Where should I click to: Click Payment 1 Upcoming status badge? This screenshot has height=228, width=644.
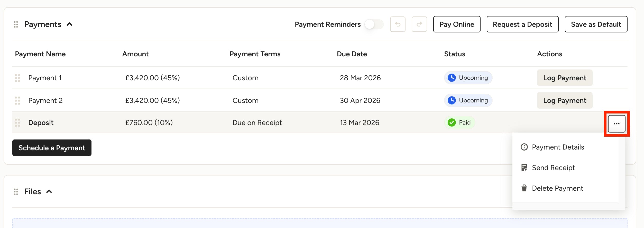(468, 78)
